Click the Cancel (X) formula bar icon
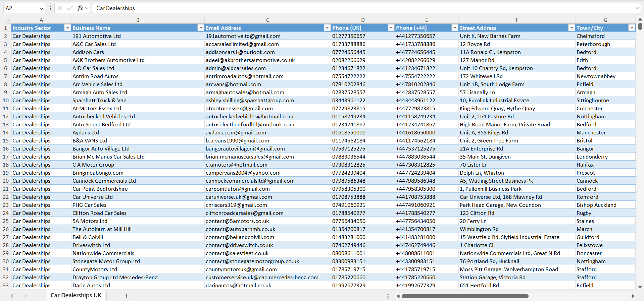644x301 pixels. click(60, 8)
